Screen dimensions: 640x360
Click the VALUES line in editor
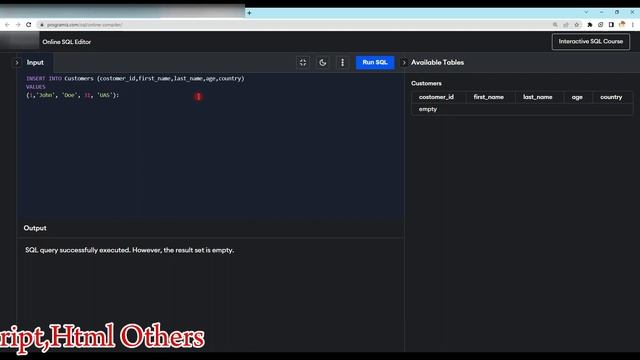point(36,87)
